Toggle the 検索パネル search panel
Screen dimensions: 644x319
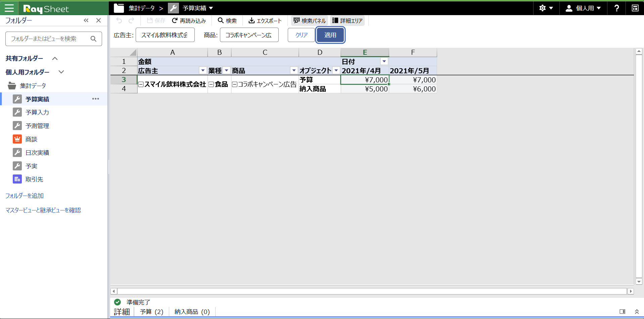point(309,21)
